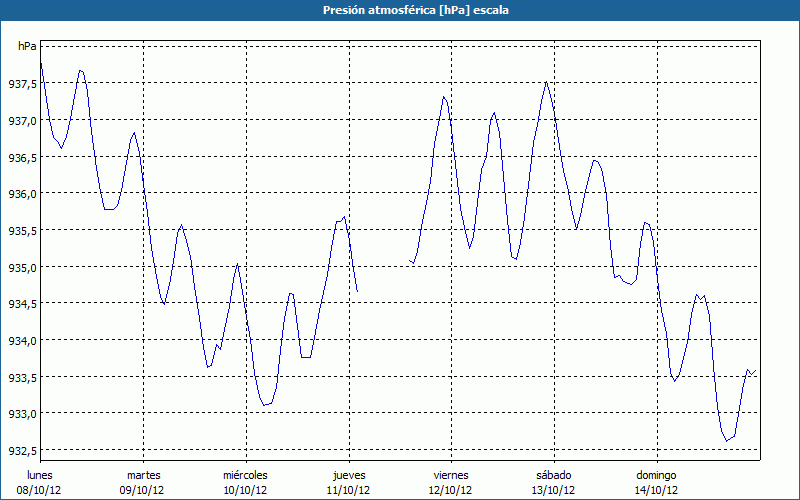Select the jueves 11/10/12 date label

(x=349, y=482)
